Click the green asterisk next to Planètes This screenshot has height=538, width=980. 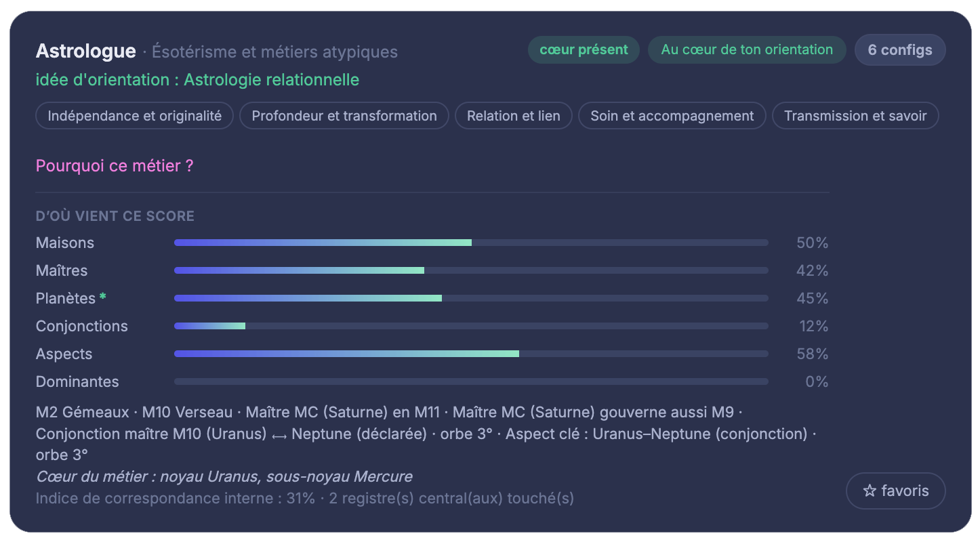click(x=103, y=297)
